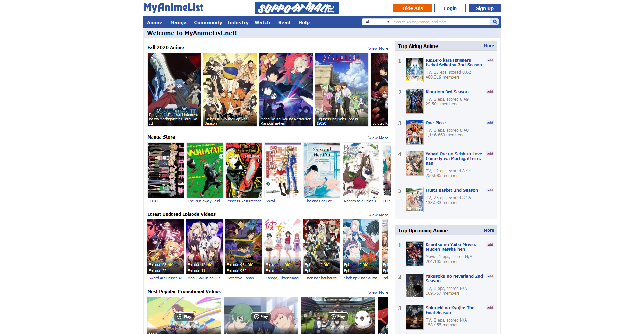The width and height of the screenshot is (644, 334).
Task: Open the Support MAL banner
Action: point(296,8)
